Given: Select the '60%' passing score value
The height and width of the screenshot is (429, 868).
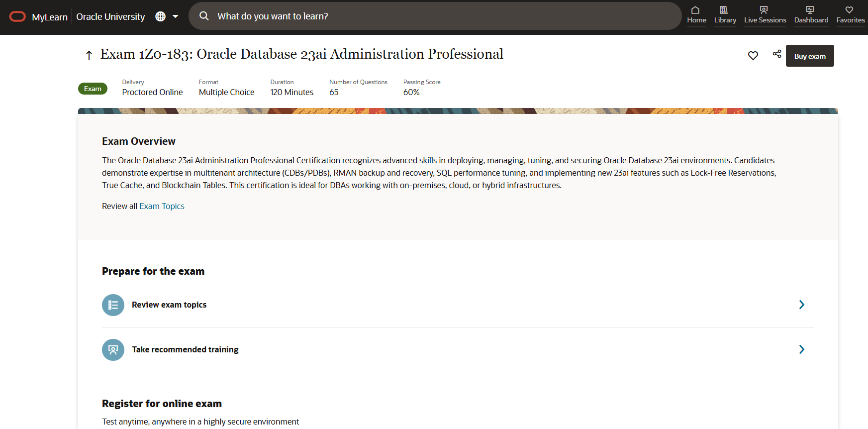Looking at the screenshot, I should 411,92.
